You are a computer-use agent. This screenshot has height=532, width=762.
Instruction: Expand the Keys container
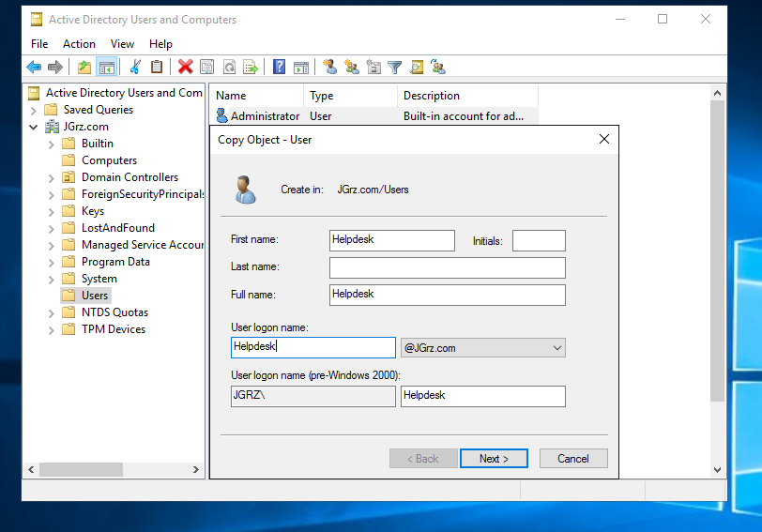[51, 212]
